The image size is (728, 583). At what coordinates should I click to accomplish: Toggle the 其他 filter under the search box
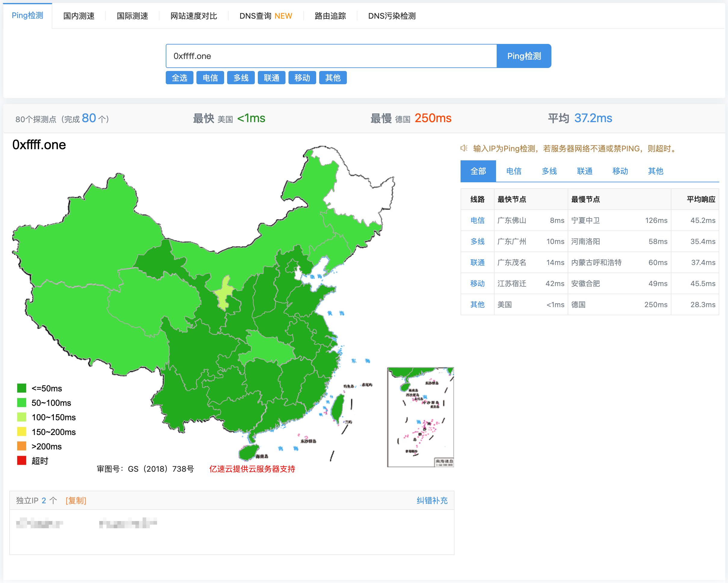(333, 78)
